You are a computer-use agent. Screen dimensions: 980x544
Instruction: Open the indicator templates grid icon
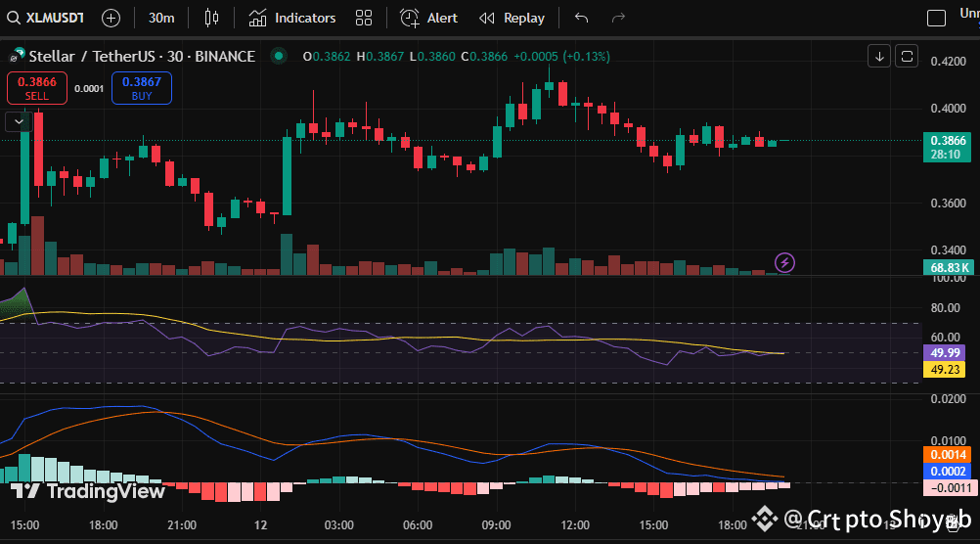[364, 19]
